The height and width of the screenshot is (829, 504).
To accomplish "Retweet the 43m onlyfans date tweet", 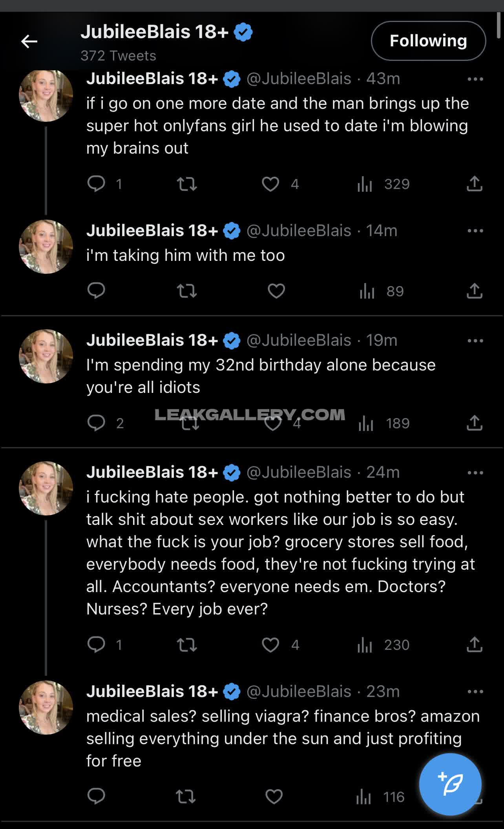I will pos(186,184).
